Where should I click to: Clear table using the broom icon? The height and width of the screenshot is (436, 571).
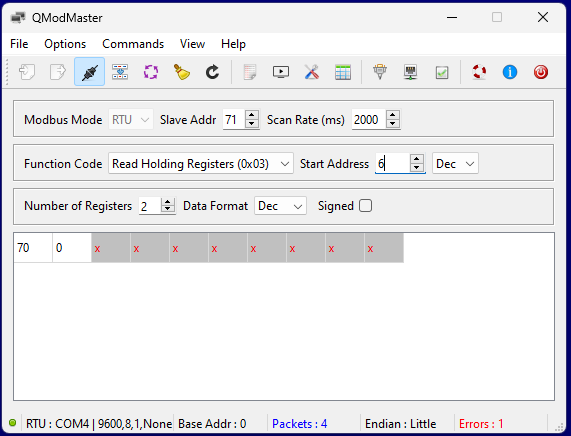[x=182, y=72]
